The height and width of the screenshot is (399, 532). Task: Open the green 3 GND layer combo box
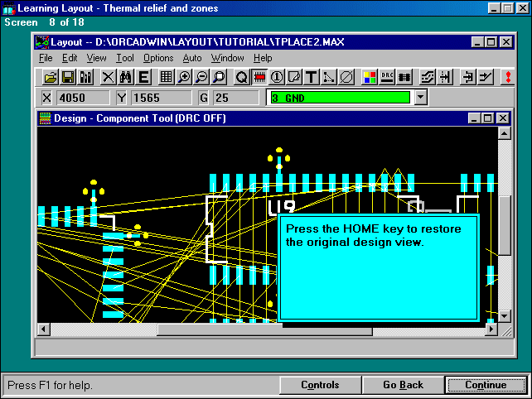point(338,98)
